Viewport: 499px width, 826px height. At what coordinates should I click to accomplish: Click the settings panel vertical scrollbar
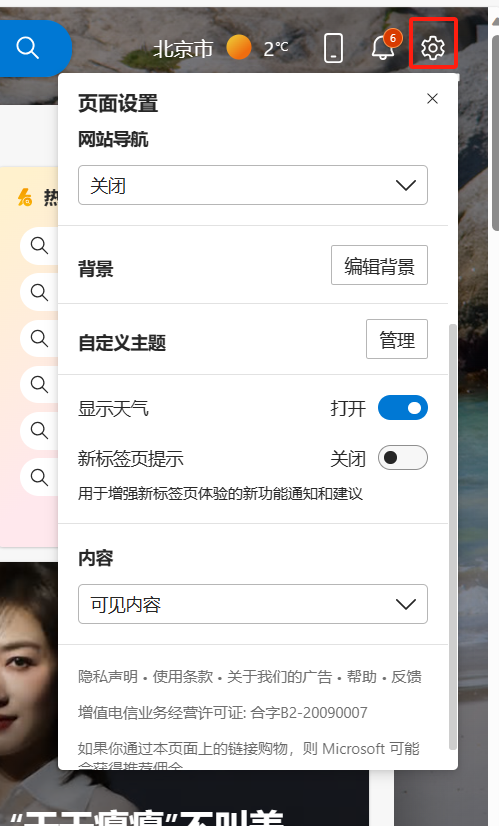[453, 536]
